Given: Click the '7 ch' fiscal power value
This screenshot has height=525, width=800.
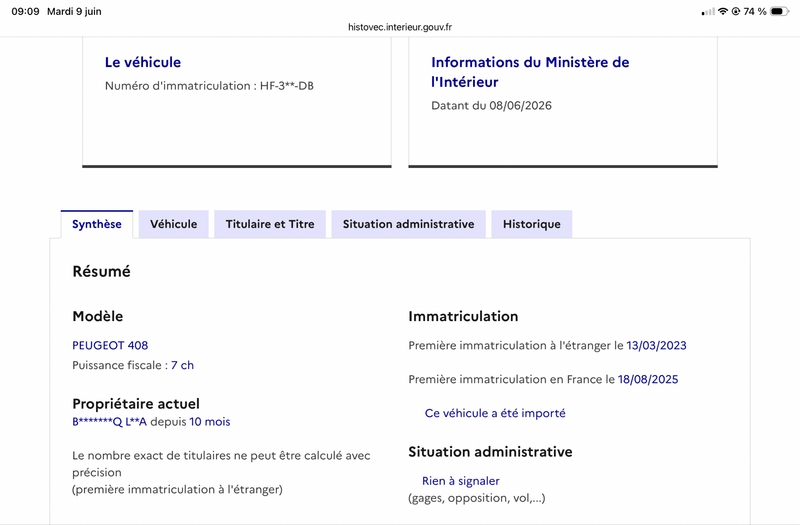Looking at the screenshot, I should point(183,365).
